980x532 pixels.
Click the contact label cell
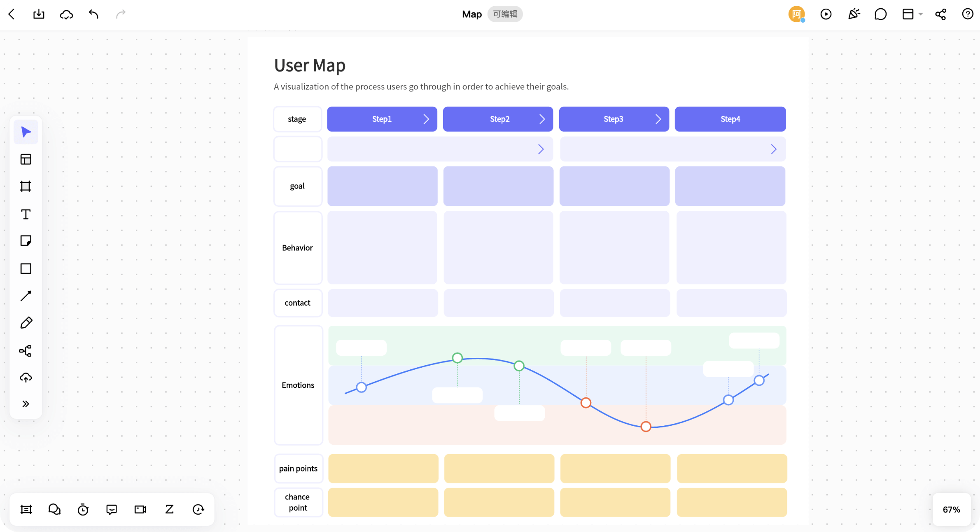(298, 303)
